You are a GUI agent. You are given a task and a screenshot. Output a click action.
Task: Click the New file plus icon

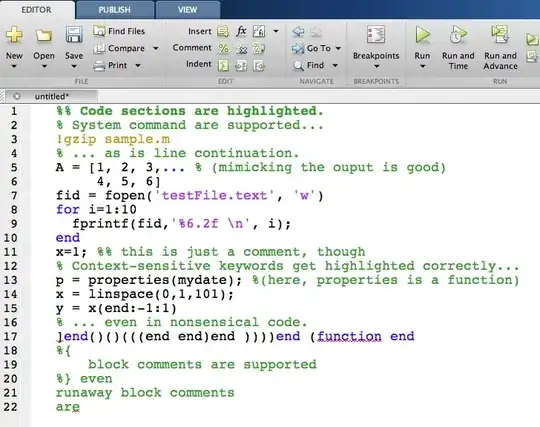(x=14, y=35)
